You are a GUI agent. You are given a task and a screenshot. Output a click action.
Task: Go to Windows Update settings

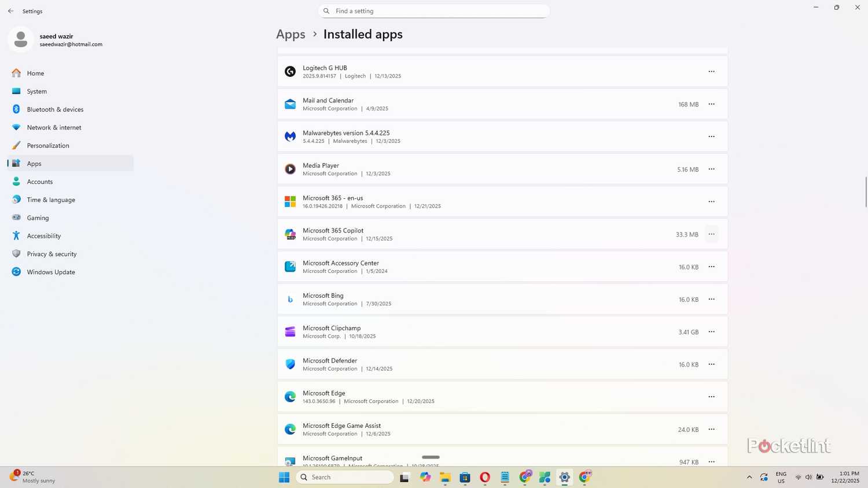pyautogui.click(x=51, y=272)
